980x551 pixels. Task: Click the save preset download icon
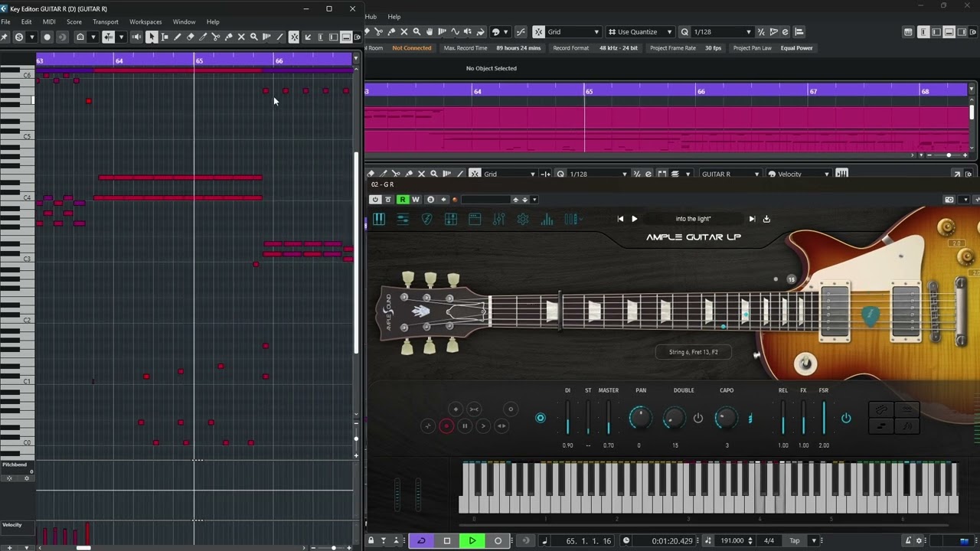pos(766,219)
